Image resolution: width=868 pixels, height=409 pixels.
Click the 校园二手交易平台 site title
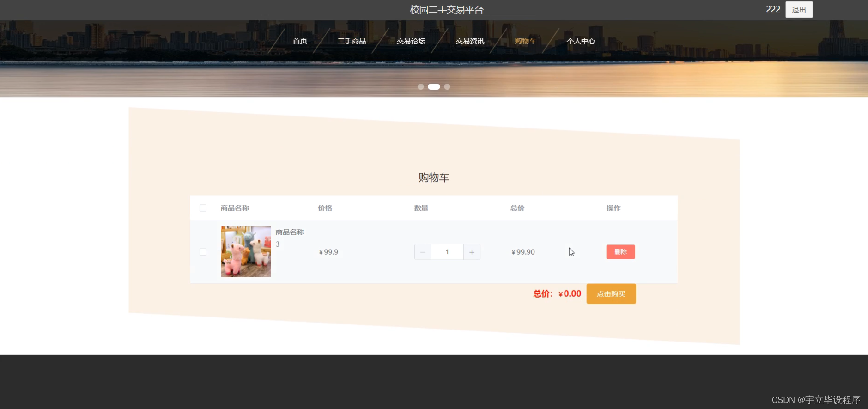[447, 10]
